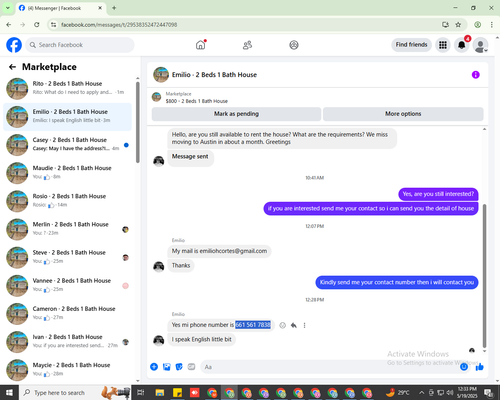Viewport: 500px width, 400px height.
Task: Choose a sticker icon in composer
Action: (179, 367)
